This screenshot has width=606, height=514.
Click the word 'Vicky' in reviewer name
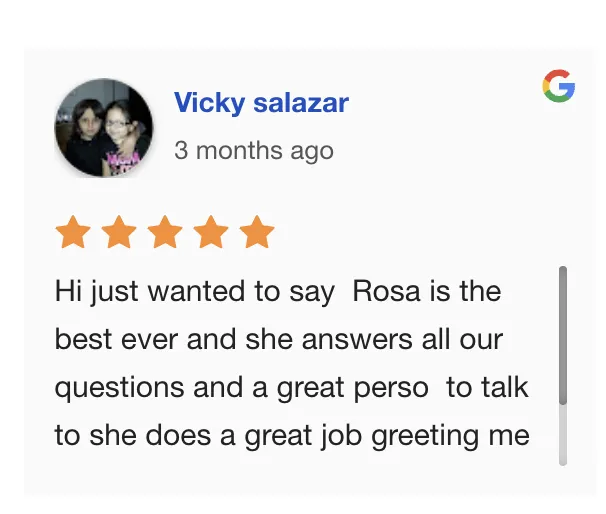[209, 103]
